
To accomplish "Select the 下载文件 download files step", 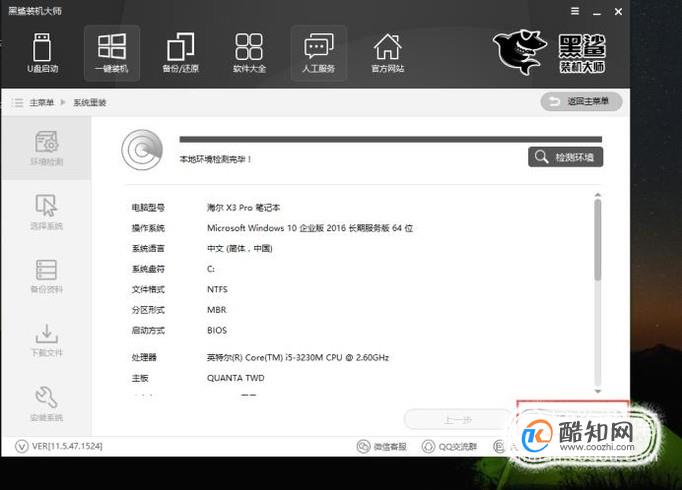I will pos(47,340).
